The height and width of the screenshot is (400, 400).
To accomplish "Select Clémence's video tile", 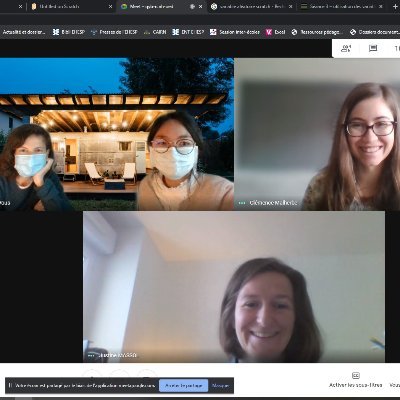I will click(x=317, y=134).
